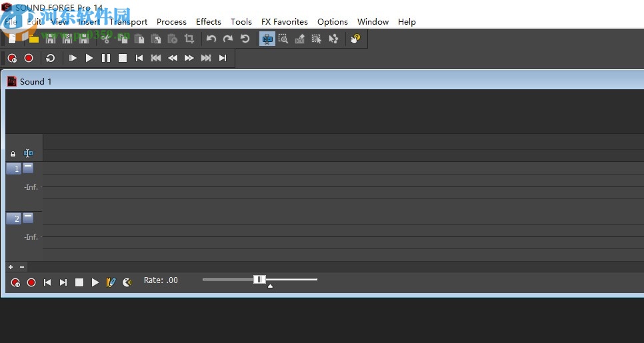Click the playback rate slider handle
The height and width of the screenshot is (343, 644).
point(260,280)
